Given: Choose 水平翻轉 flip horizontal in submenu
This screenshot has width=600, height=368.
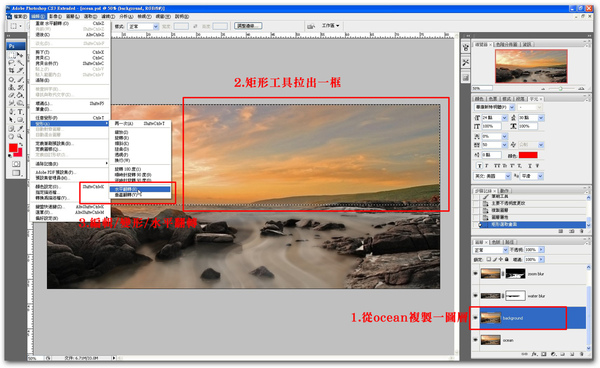Looking at the screenshot, I should click(x=140, y=189).
